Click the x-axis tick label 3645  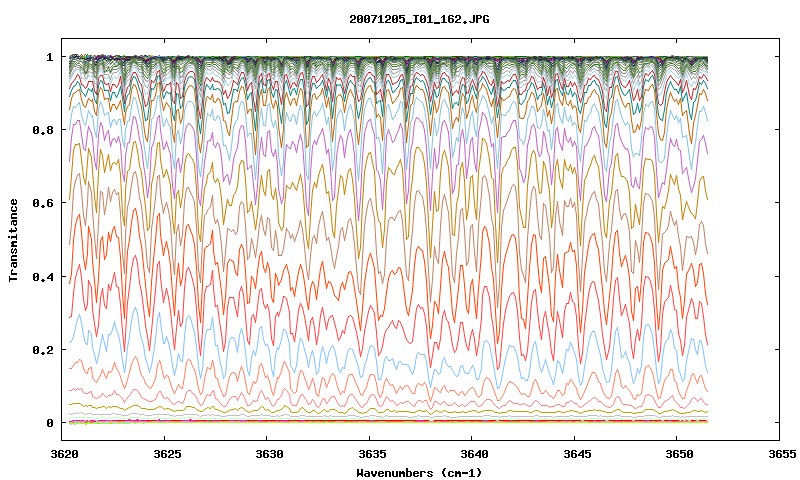577,454
